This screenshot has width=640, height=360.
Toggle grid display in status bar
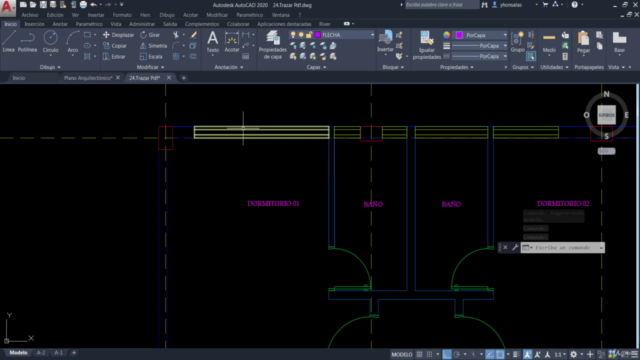coord(419,354)
